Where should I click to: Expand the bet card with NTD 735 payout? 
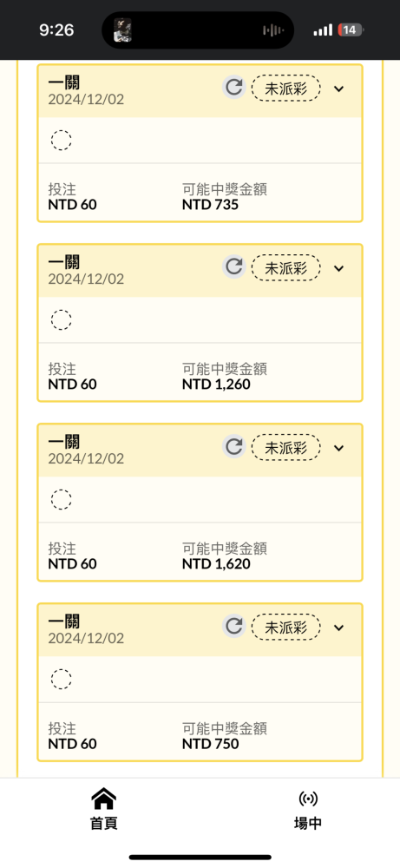(x=339, y=89)
